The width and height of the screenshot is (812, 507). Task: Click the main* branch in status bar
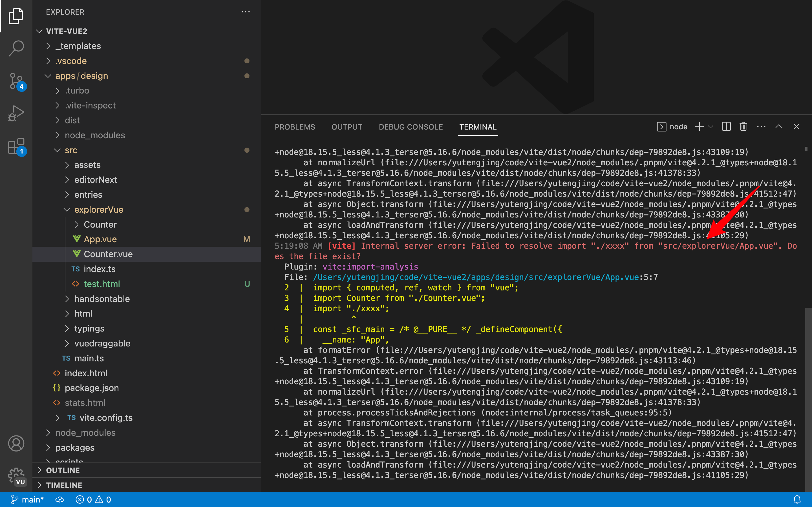pyautogui.click(x=28, y=500)
